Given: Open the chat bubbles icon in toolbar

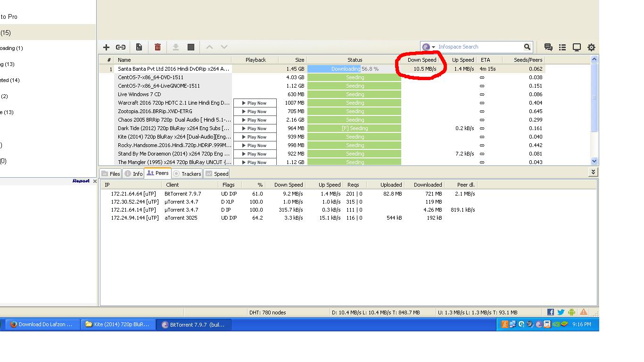Looking at the screenshot, I should point(548,47).
